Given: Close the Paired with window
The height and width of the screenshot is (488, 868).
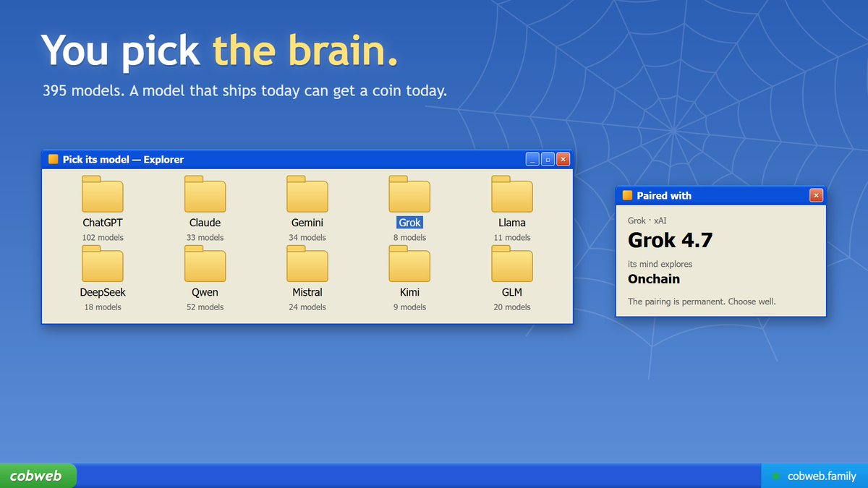Looking at the screenshot, I should (816, 195).
